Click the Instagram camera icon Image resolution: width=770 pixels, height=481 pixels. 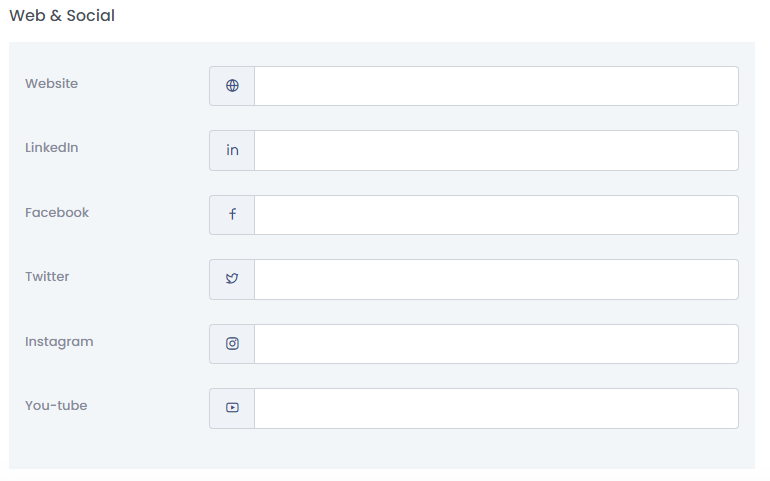(x=232, y=344)
